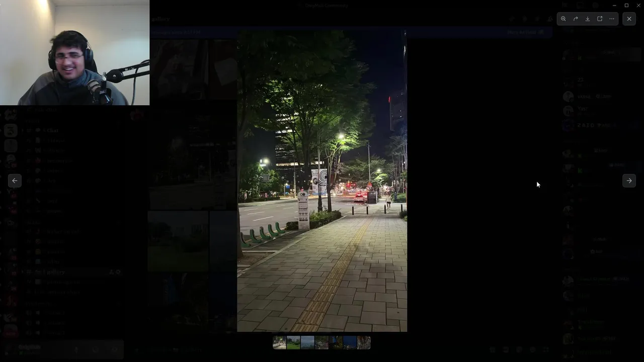This screenshot has width=644, height=362.
Task: Zoom into the image with magnifier icon
Action: coord(563,19)
